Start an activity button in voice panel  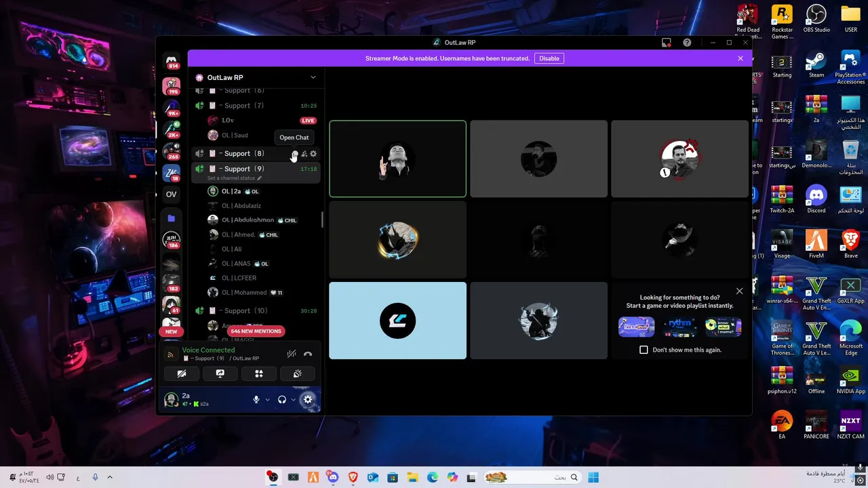click(x=258, y=373)
